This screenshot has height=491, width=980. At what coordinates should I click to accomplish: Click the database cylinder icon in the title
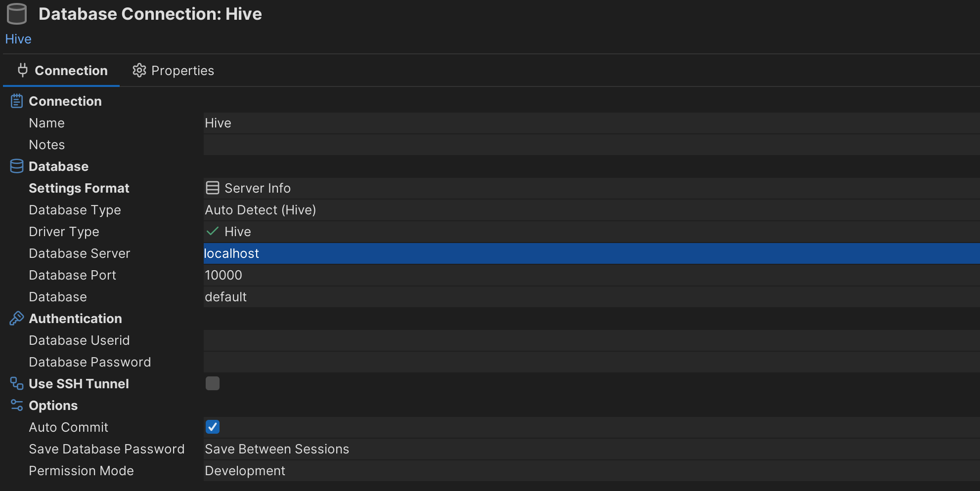click(17, 14)
